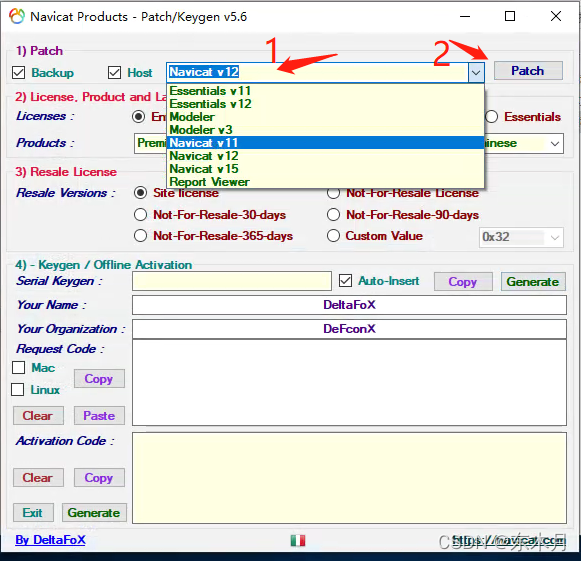Click the Your Name field with DeltaFoX
Viewport: 581px width, 561px height.
click(x=349, y=305)
